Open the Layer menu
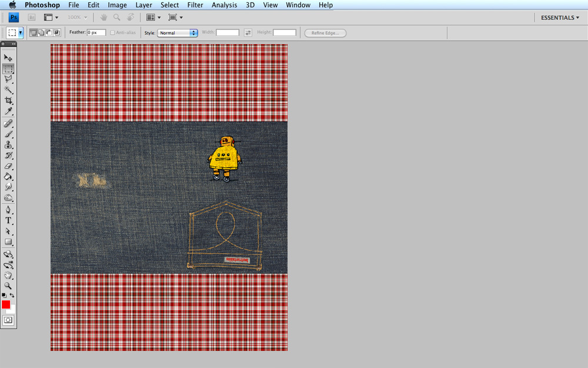 [143, 5]
